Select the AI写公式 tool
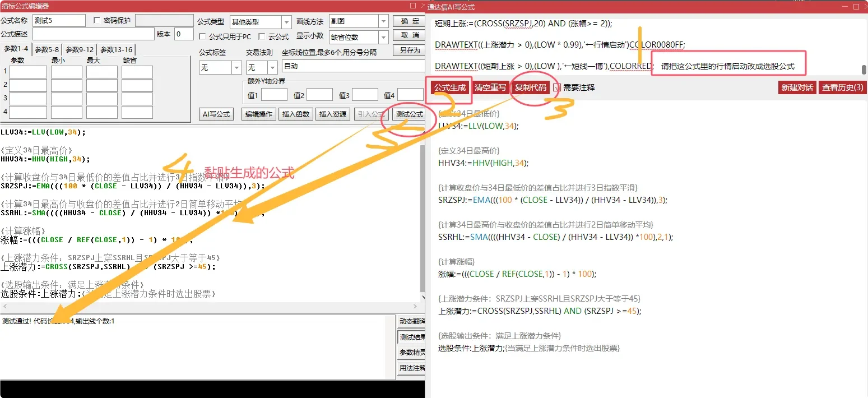868x398 pixels. (x=216, y=114)
